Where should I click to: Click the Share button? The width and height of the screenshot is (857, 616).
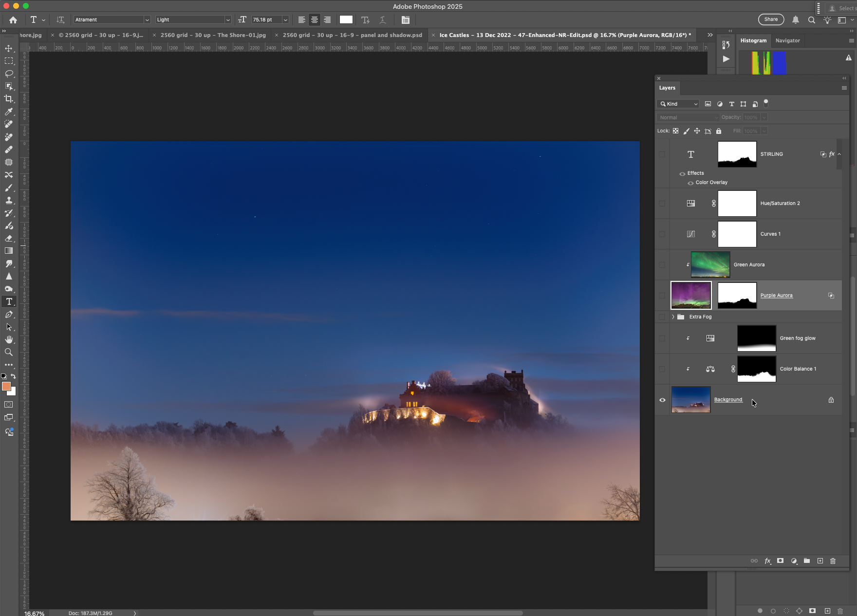[x=771, y=19]
